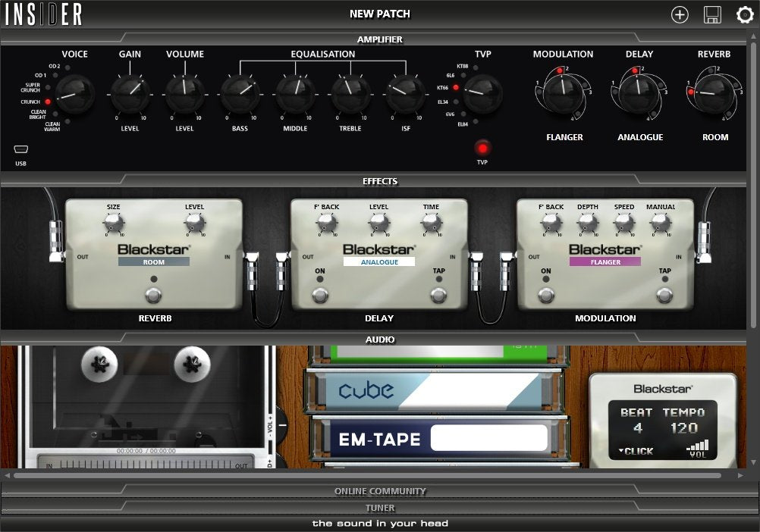Toggle the Delay pedal ON footswitch

[x=320, y=294]
